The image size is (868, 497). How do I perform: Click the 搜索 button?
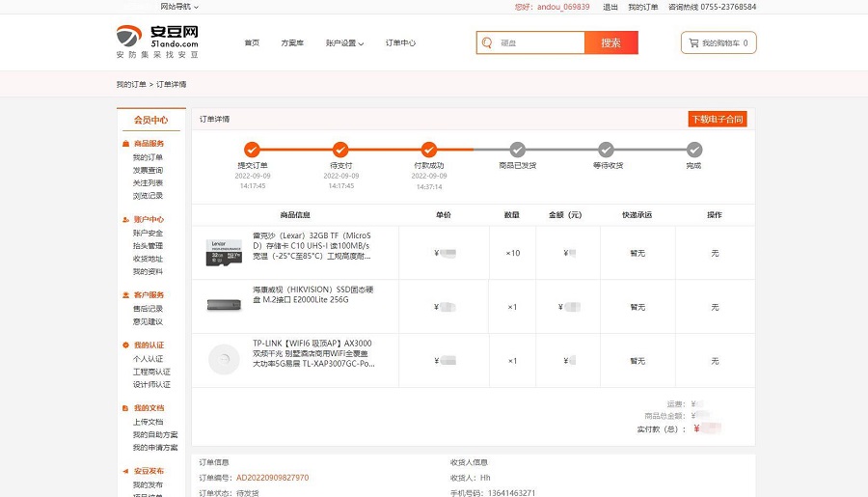pos(611,42)
